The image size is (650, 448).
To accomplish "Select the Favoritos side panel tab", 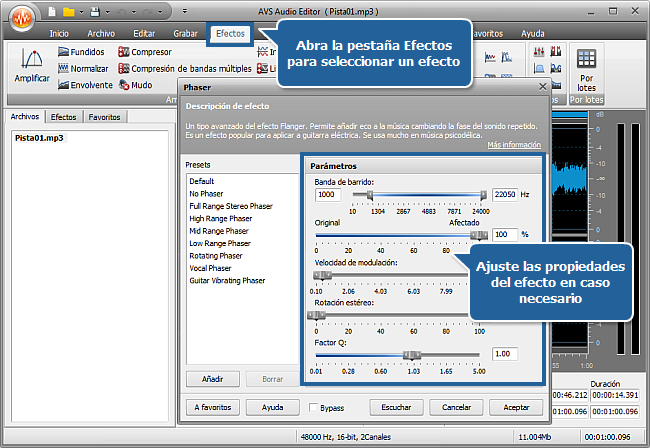I will point(104,117).
